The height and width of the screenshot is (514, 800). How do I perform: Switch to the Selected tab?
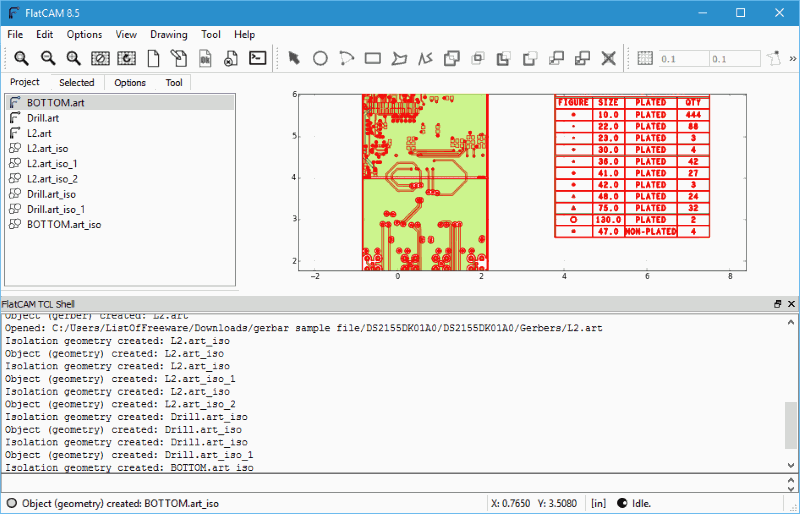pyautogui.click(x=76, y=83)
